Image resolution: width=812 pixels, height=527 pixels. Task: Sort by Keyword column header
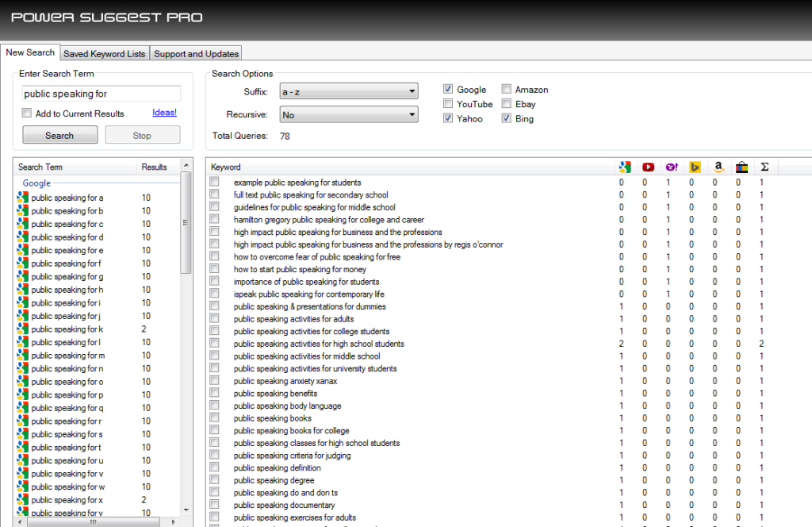tap(410, 167)
